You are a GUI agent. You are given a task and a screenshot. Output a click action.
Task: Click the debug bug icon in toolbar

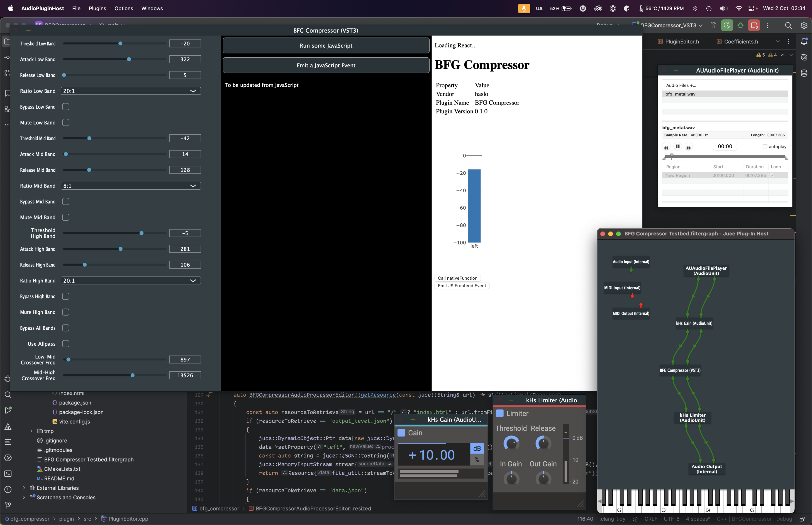point(740,26)
